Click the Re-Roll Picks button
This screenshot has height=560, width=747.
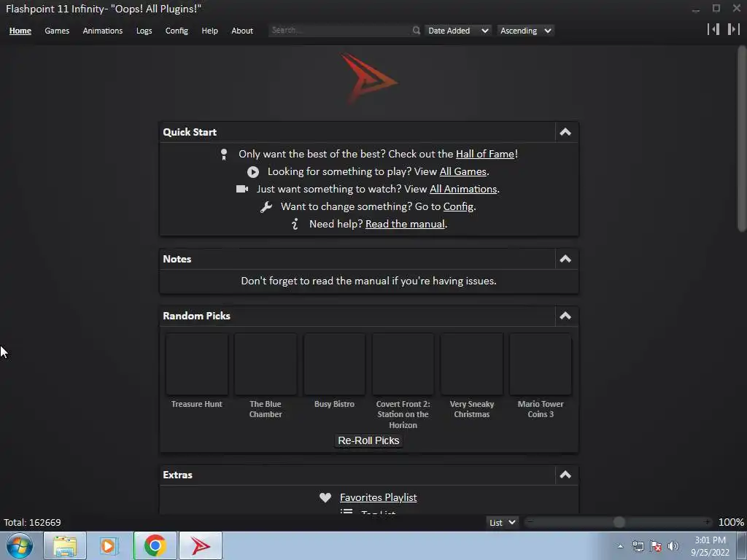pyautogui.click(x=368, y=440)
